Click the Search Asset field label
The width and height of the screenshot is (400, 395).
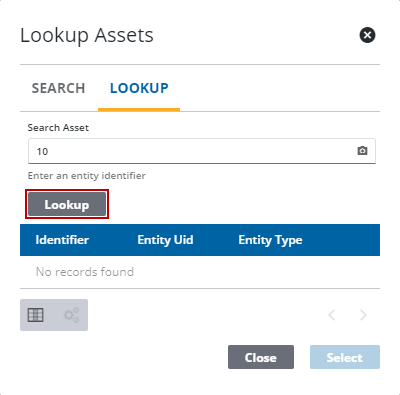58,128
